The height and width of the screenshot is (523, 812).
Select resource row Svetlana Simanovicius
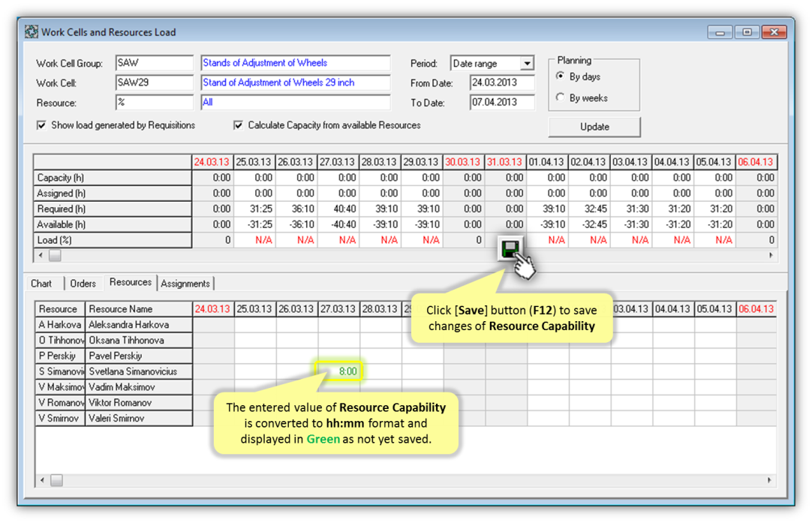point(140,371)
